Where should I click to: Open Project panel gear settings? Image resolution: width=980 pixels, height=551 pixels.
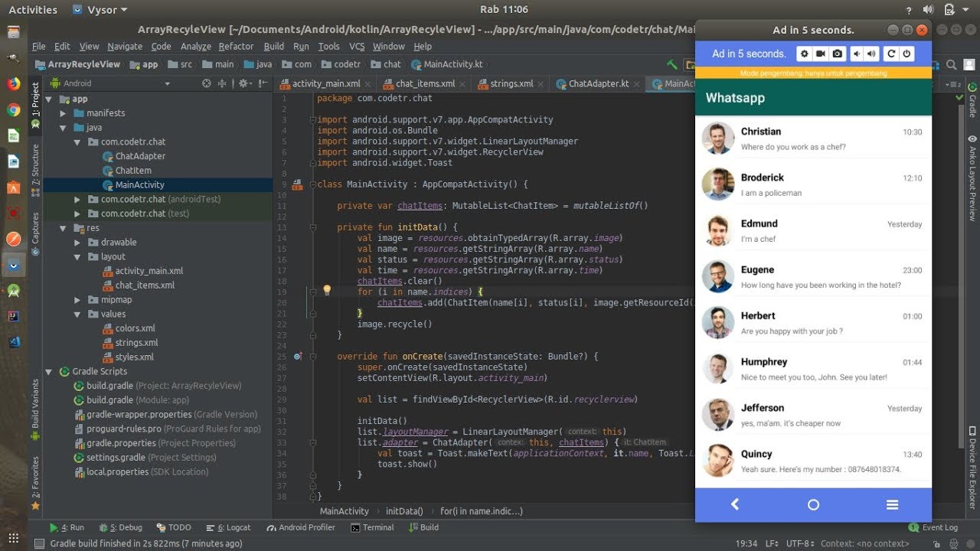[x=244, y=83]
